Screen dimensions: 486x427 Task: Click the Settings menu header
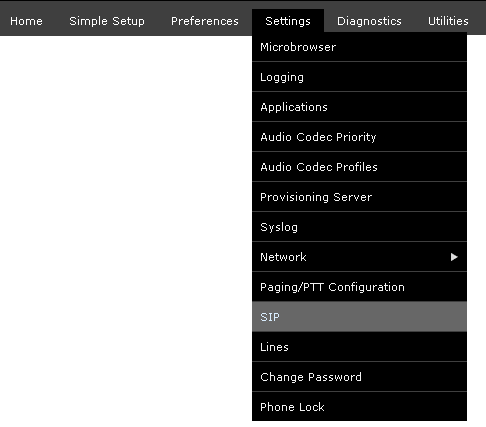(x=288, y=21)
